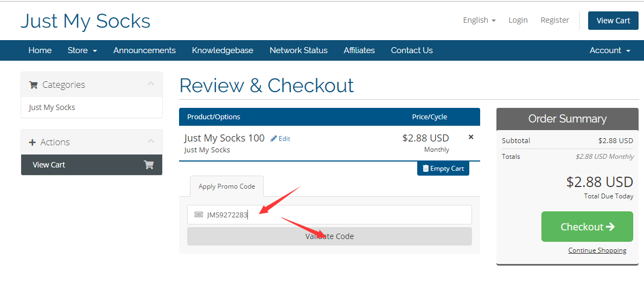Collapse the Actions panel chevron
The width and height of the screenshot is (644, 290).
[151, 141]
